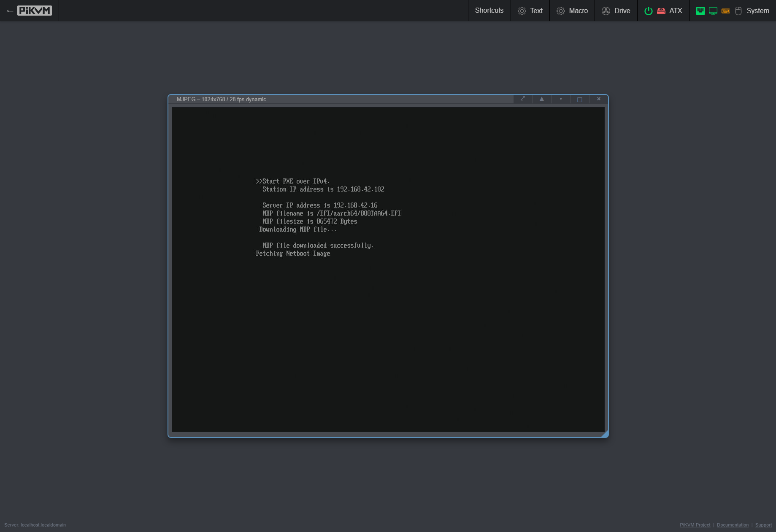Click inside the PXE boot console stream
Viewport: 776px width, 532px height.
tap(388, 269)
